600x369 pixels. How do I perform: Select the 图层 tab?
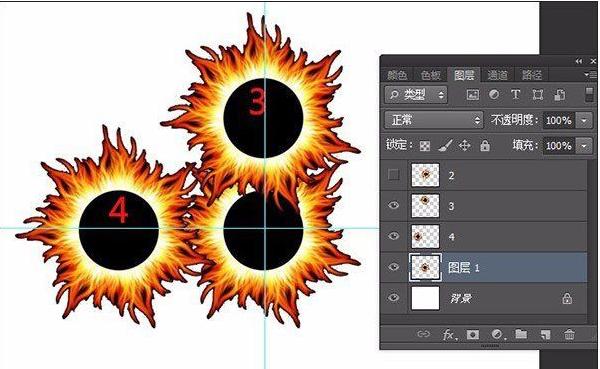(465, 75)
